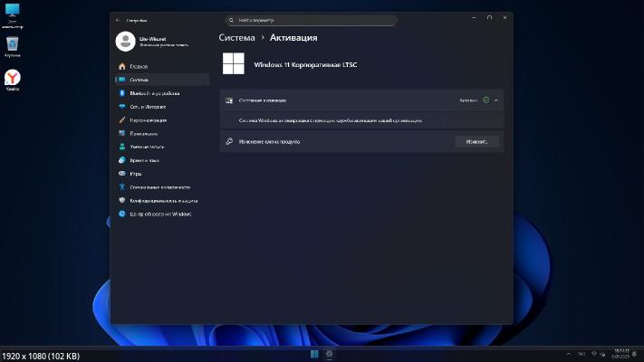This screenshot has width=644, height=362.
Task: Open the Apps (Приложения) section
Action: (145, 133)
